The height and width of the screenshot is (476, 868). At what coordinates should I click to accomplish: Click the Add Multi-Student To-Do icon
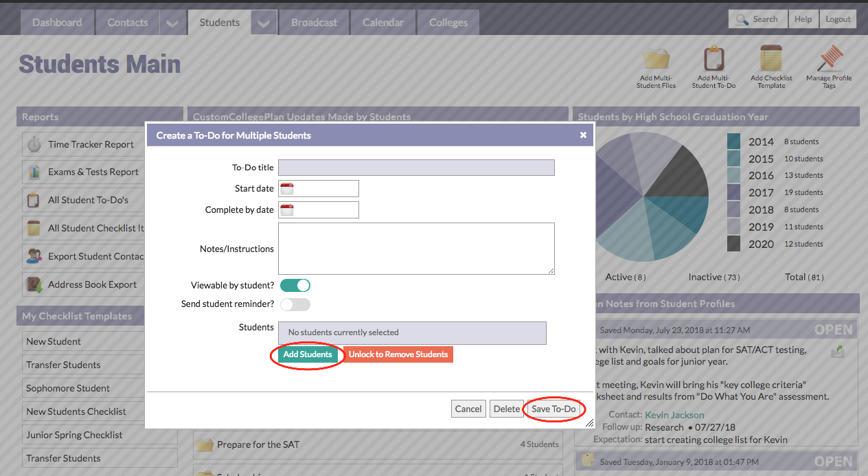pos(713,66)
